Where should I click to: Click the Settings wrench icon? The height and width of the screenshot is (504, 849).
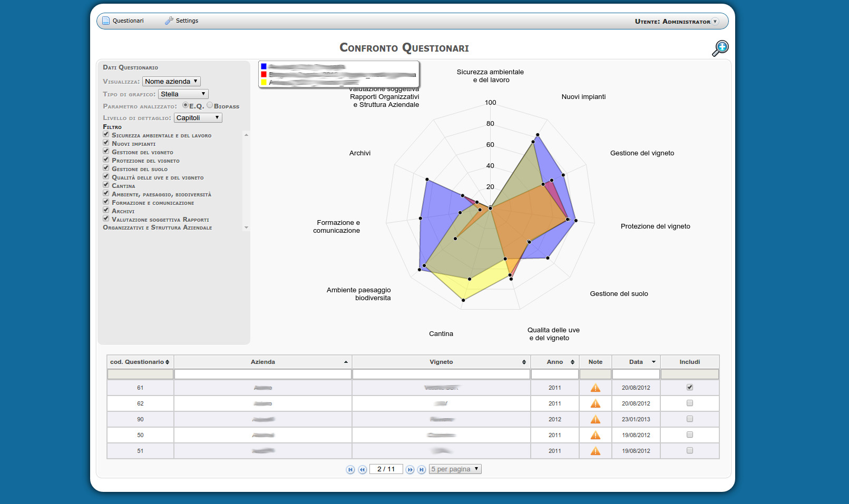pos(169,21)
